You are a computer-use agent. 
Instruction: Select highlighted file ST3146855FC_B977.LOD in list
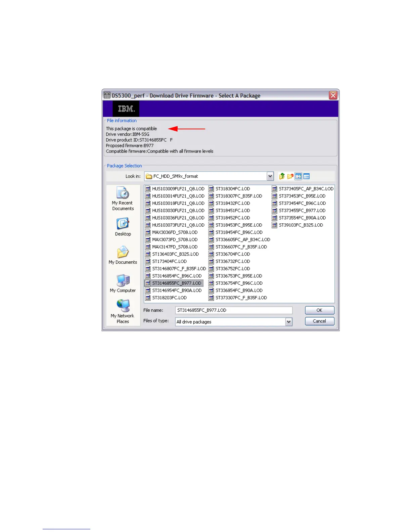174,283
